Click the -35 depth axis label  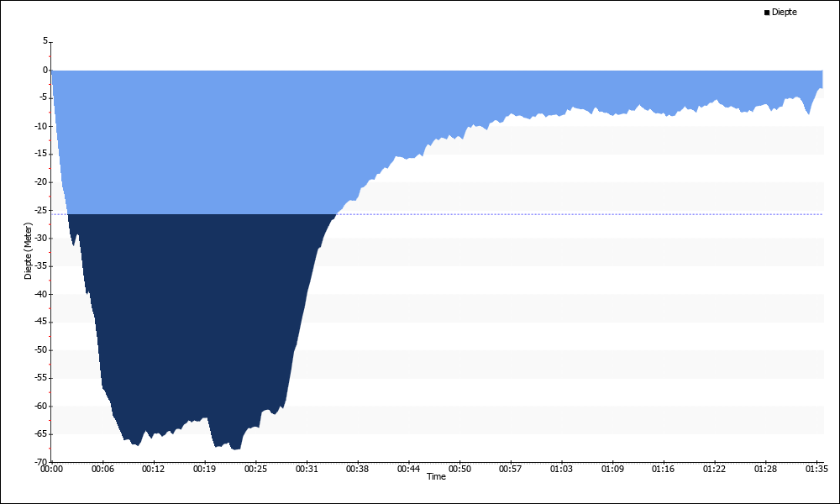pyautogui.click(x=41, y=265)
